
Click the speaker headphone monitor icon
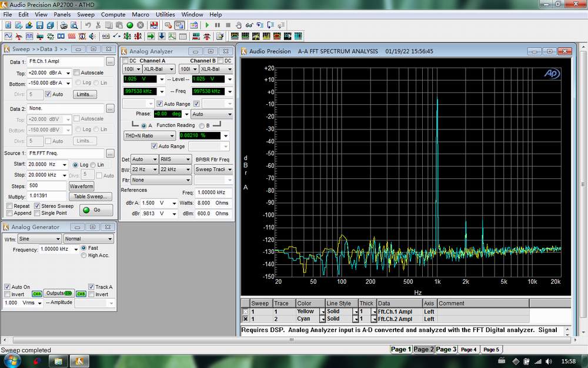tap(92, 37)
